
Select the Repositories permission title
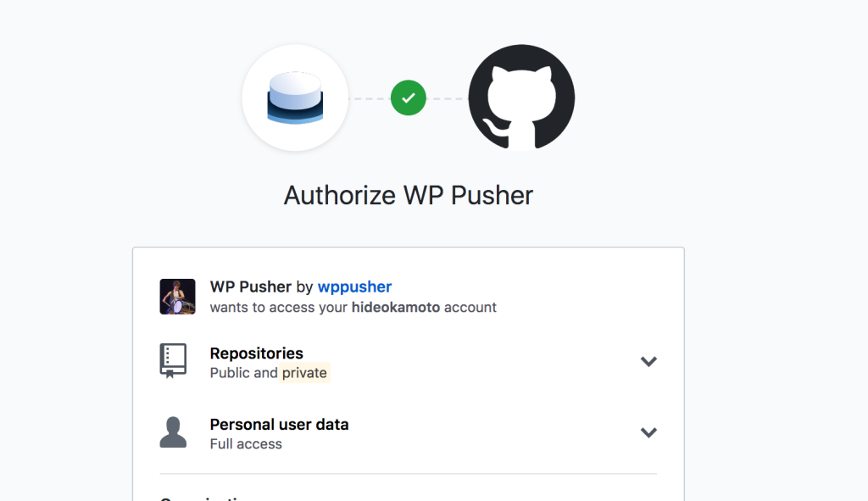[256, 353]
